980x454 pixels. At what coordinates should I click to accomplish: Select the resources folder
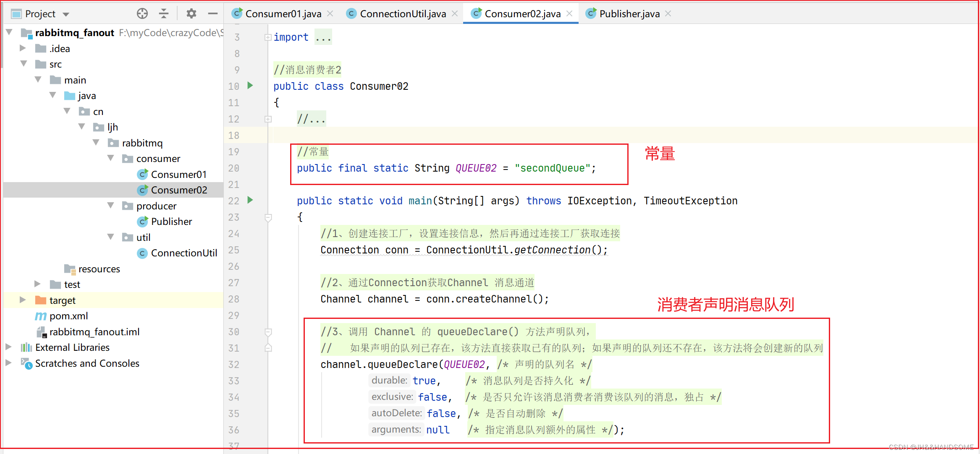pyautogui.click(x=99, y=269)
